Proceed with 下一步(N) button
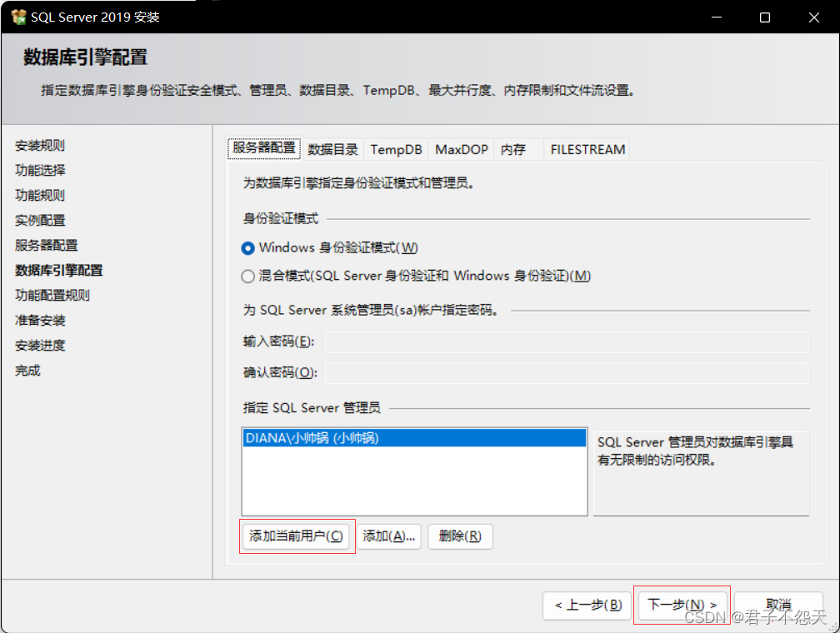Screen dimensions: 840x633 point(682,606)
